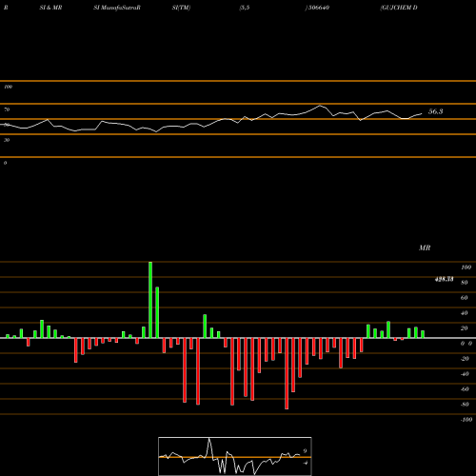Click the 'SI MunafaSutraR' header text
Viewport: 476px width, 476px height.
click(117, 8)
